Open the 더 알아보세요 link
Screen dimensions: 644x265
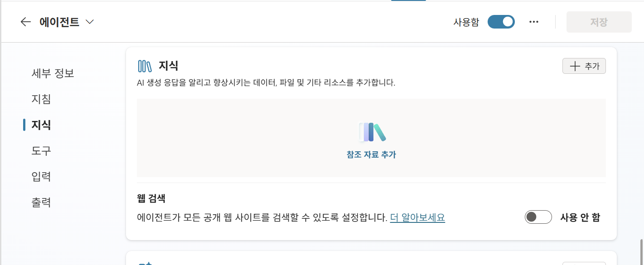417,218
